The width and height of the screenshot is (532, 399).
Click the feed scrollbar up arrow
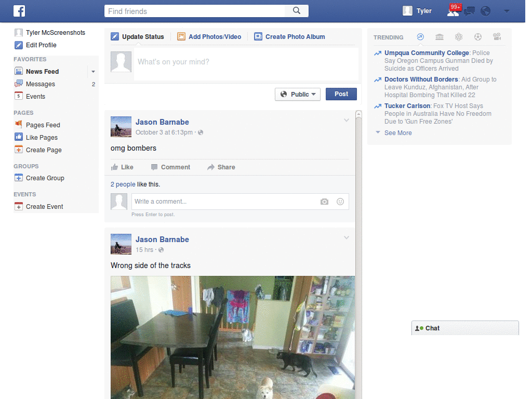click(x=358, y=114)
